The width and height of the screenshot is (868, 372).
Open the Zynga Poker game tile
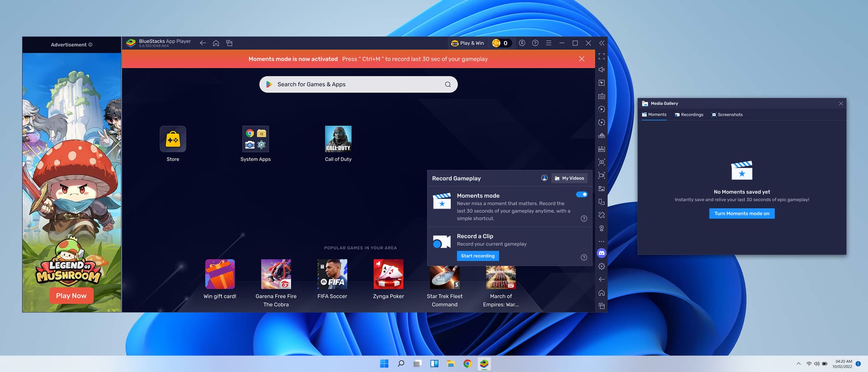click(x=388, y=279)
